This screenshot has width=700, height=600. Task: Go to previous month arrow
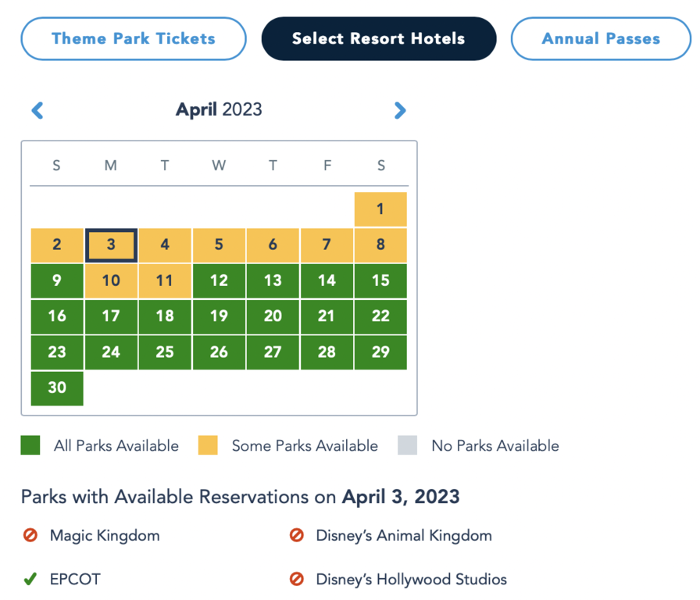coord(37,110)
